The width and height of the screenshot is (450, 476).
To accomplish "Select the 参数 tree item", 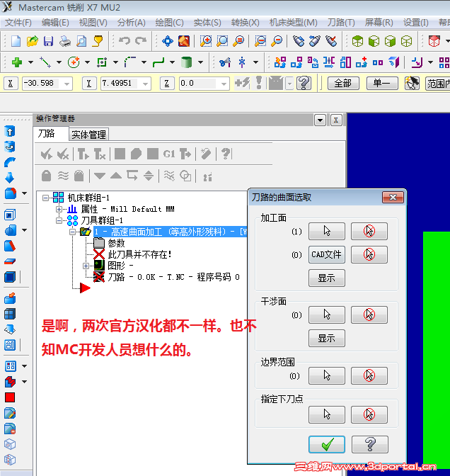I will point(117,243).
